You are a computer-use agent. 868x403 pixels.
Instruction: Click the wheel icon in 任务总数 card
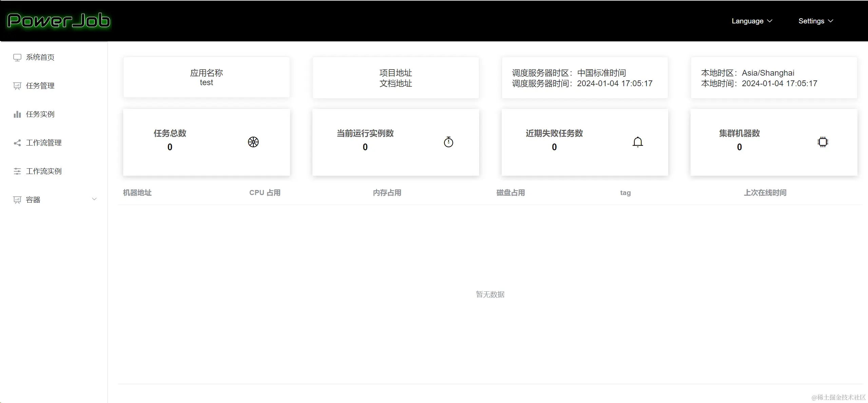253,142
